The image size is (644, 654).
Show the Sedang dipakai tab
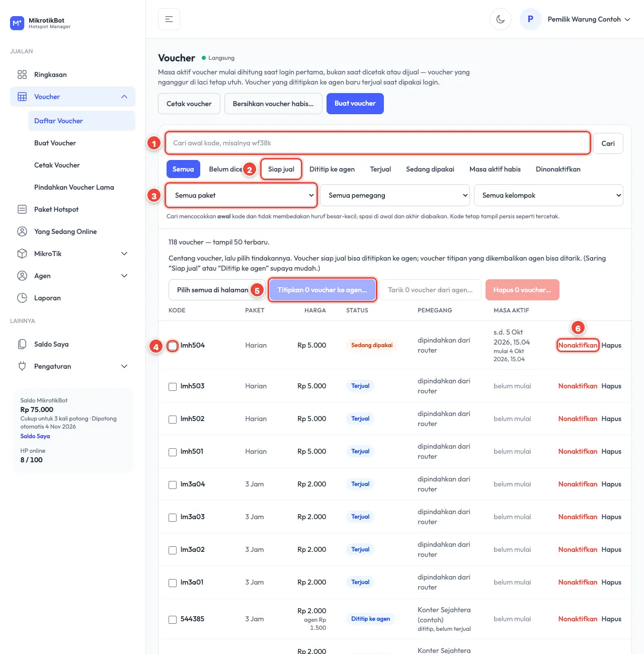pyautogui.click(x=430, y=169)
